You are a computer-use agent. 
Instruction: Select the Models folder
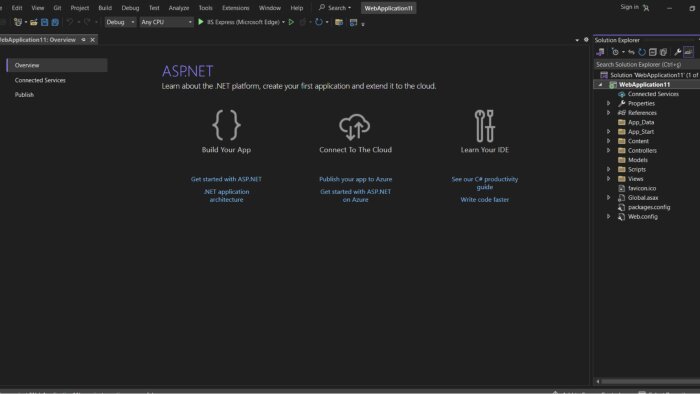point(637,160)
